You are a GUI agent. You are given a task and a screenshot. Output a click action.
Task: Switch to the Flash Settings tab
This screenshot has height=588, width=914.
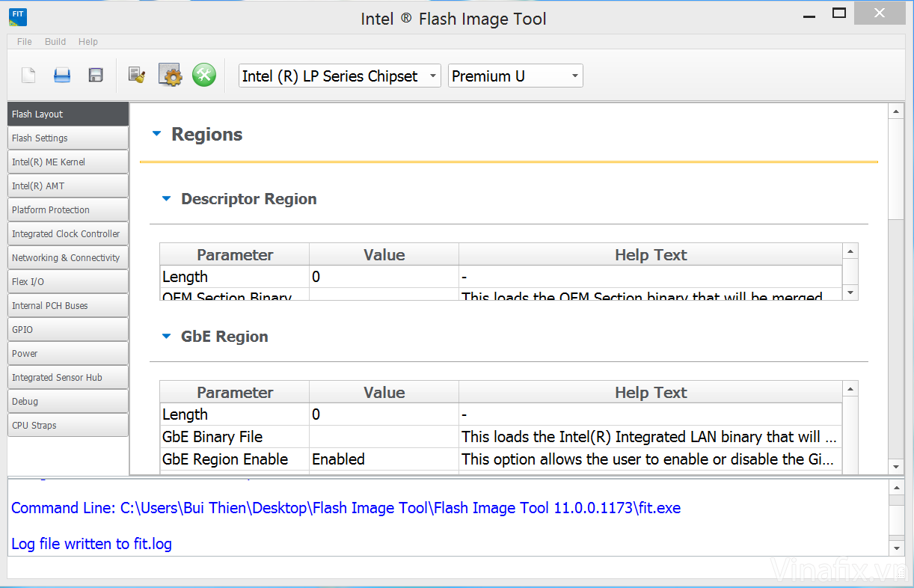67,138
